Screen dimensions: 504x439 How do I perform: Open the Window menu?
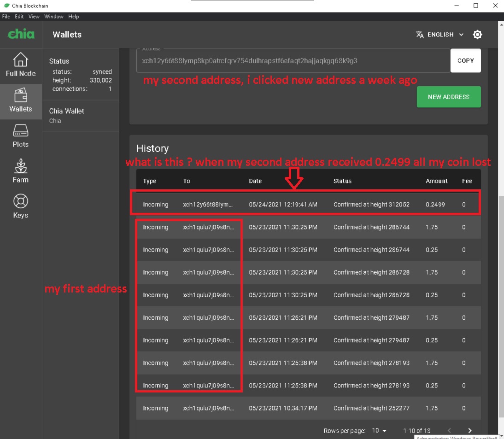pos(54,17)
